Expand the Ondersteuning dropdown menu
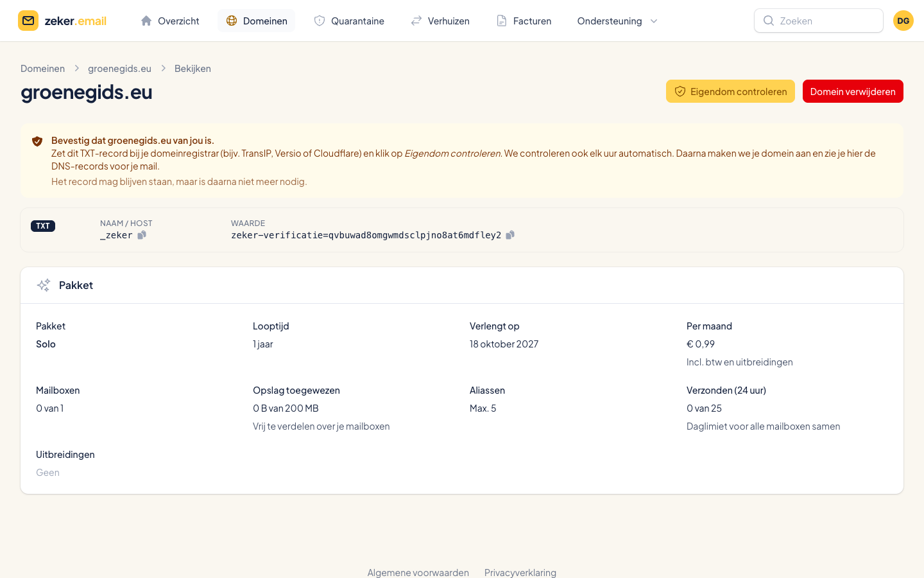This screenshot has width=924, height=578. (617, 21)
